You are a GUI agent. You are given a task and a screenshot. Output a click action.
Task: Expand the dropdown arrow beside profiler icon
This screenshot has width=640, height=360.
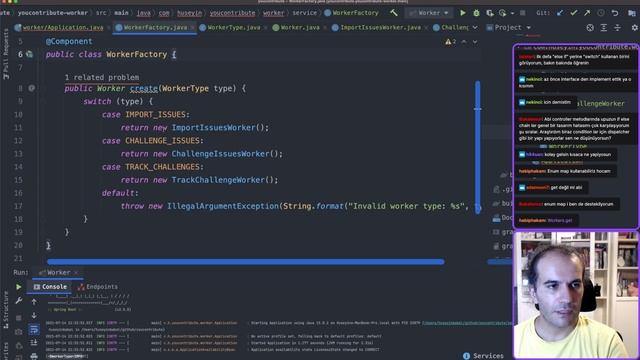coord(512,13)
